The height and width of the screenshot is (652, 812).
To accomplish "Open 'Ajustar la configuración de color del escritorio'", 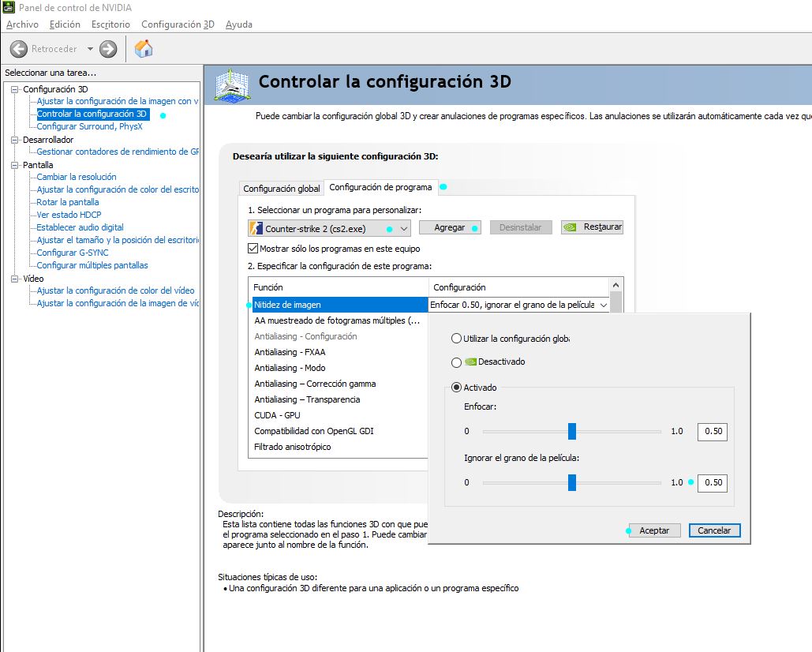I will (118, 189).
